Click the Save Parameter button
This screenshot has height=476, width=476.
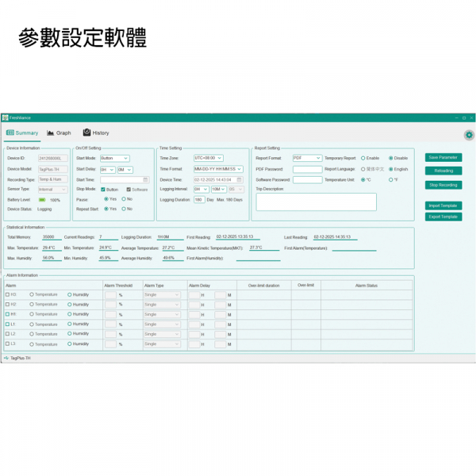443,157
